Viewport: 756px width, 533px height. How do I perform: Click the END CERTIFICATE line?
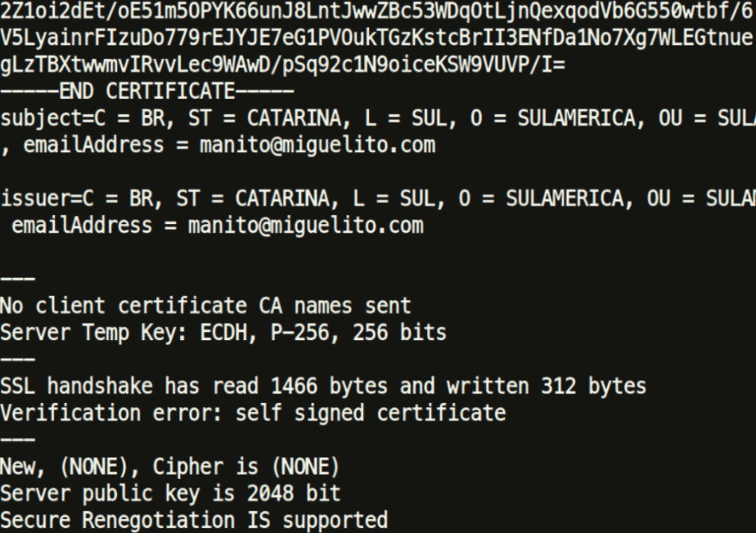click(147, 92)
